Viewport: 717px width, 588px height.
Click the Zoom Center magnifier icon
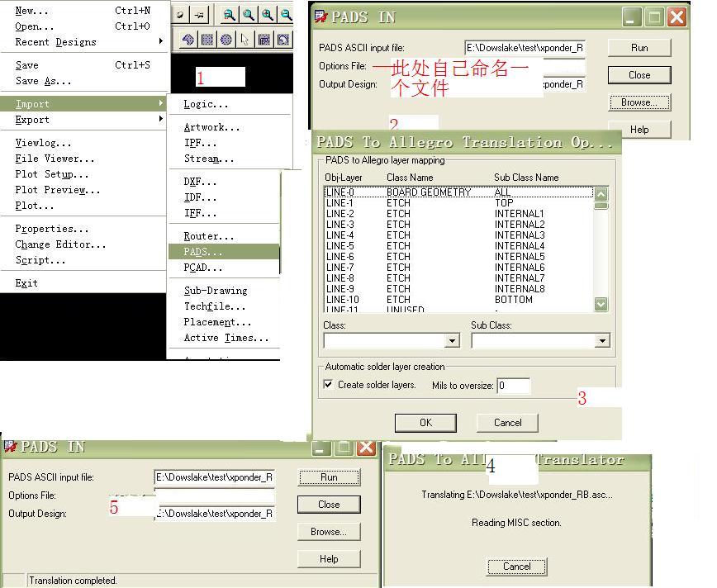(x=248, y=14)
